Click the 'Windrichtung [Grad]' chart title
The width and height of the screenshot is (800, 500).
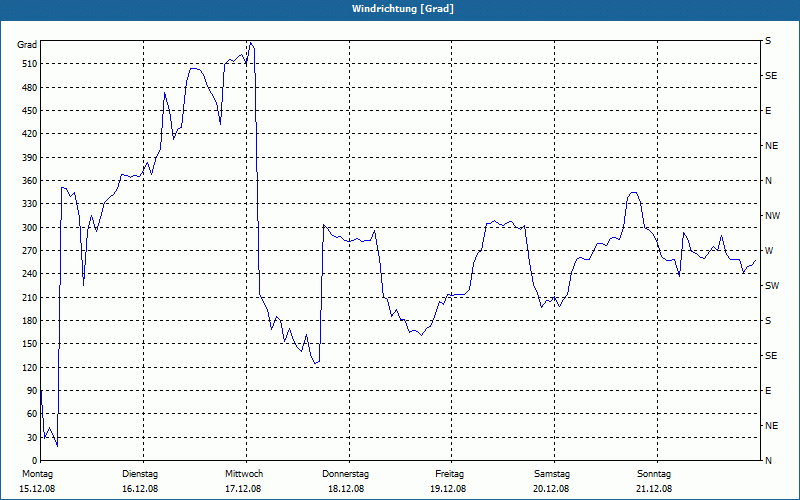click(403, 9)
